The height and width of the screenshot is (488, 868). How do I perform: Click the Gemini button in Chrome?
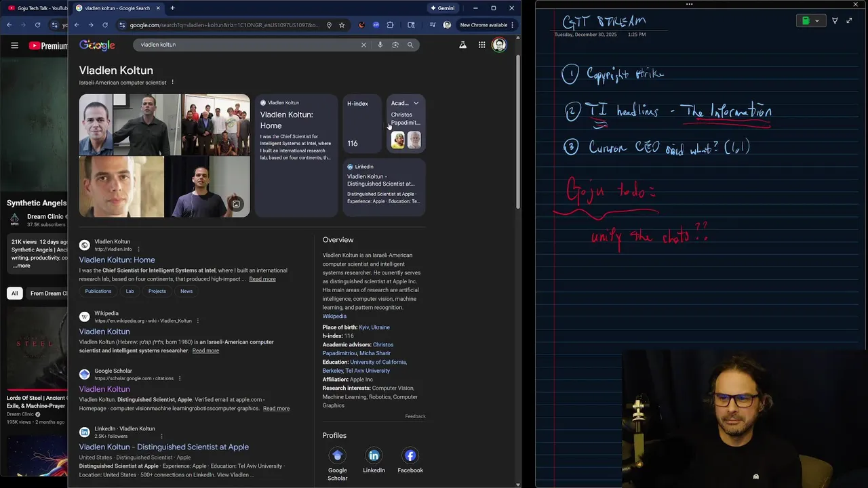[x=442, y=8]
